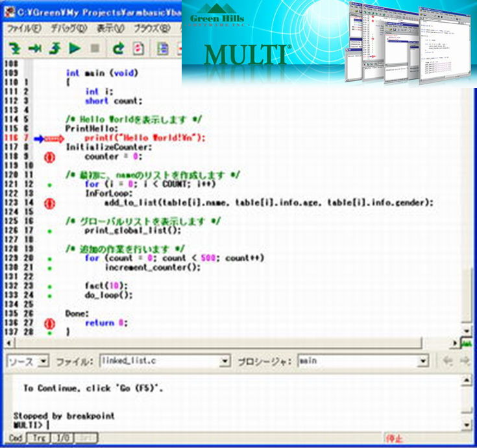Click the InitializeCounter: label
The image size is (477, 448).
[109, 147]
